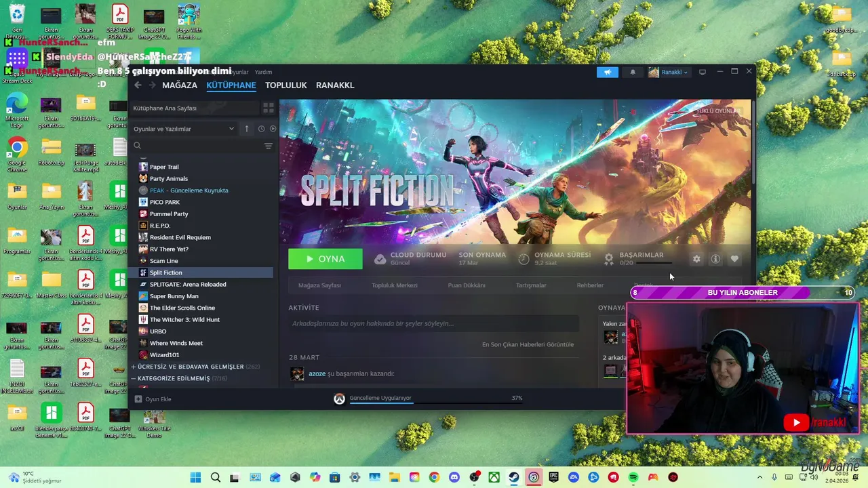Go forward with the Steam forward arrow

coord(153,85)
